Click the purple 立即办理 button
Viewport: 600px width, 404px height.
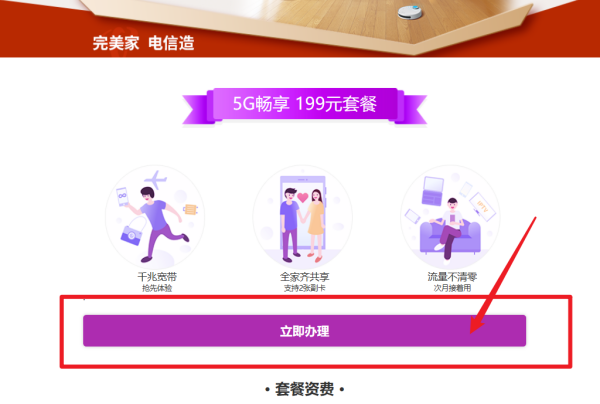pyautogui.click(x=304, y=331)
